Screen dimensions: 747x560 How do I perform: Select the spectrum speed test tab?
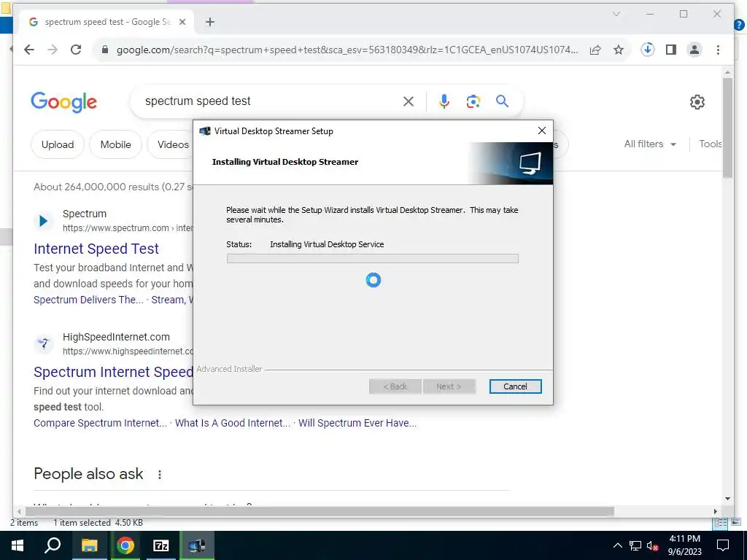coord(107,22)
